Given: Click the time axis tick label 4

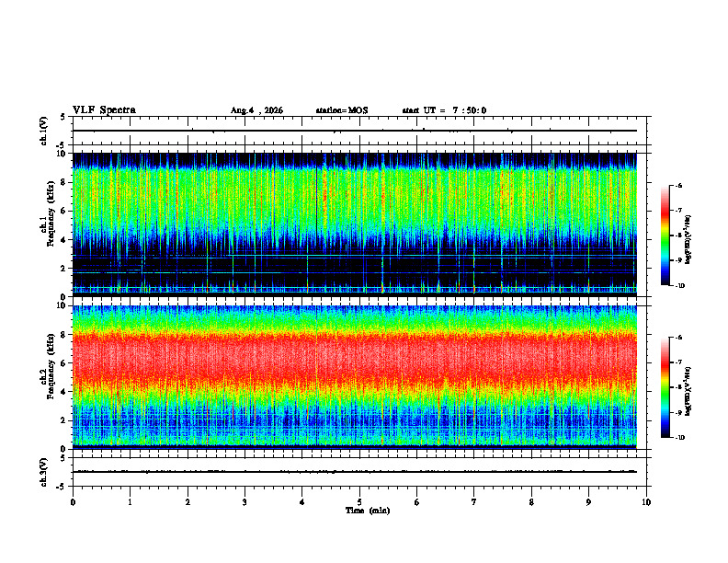Looking at the screenshot, I should coord(302,502).
